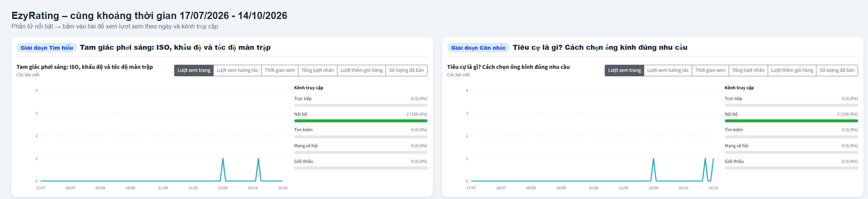868x199 pixels.
Task: Select 'Lượt xem trang' tab in Tiêu cự card
Action: tap(625, 70)
